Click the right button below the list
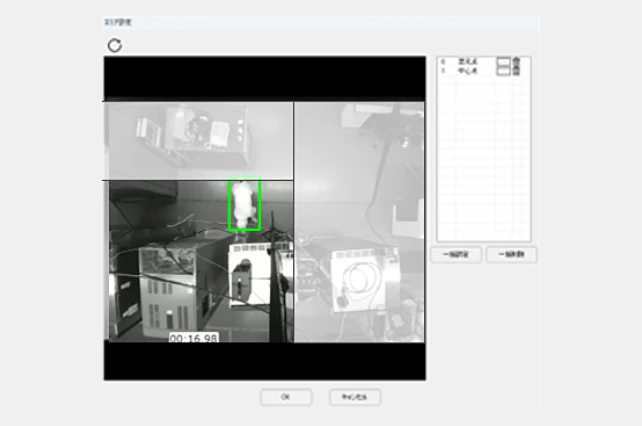This screenshot has height=426, width=642. 511,255
